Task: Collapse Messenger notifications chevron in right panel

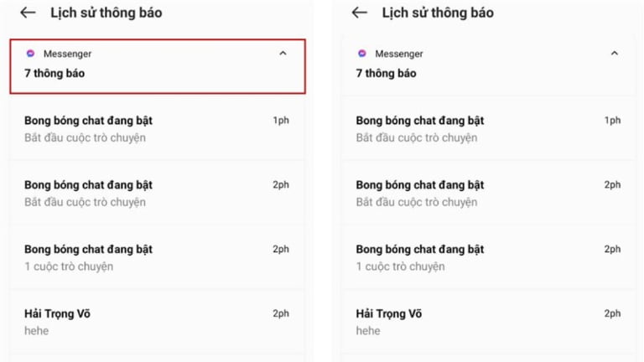Action: (x=614, y=54)
